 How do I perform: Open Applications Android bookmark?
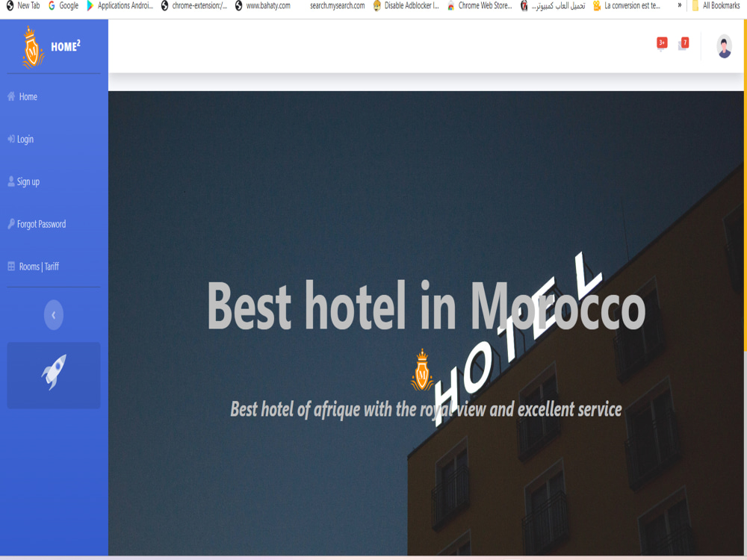pyautogui.click(x=120, y=6)
